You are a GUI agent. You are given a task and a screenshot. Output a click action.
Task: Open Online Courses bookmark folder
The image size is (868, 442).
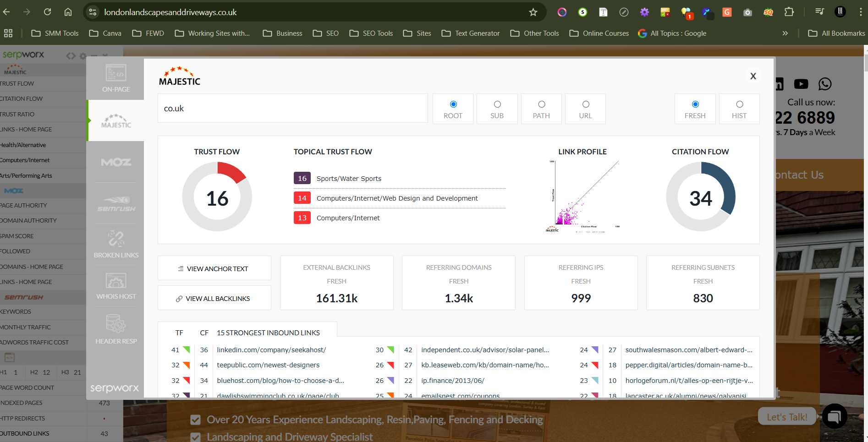599,33
